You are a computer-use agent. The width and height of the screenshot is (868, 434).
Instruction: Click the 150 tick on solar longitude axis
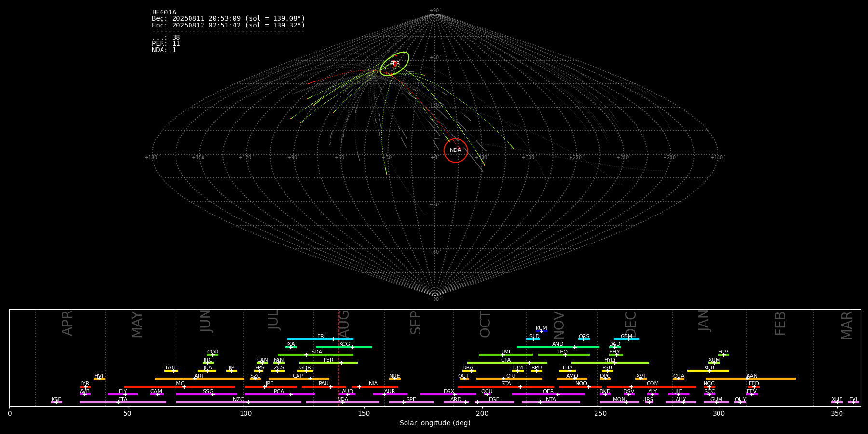point(364,413)
